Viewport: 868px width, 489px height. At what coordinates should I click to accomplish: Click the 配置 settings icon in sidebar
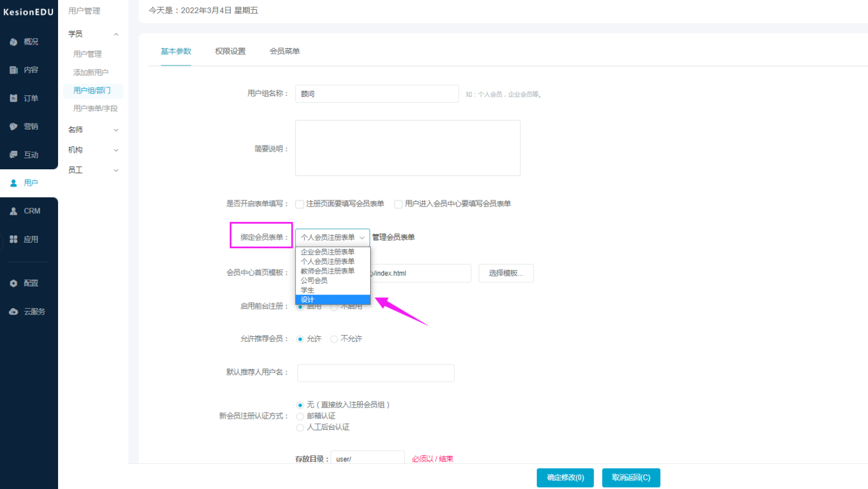click(x=13, y=283)
